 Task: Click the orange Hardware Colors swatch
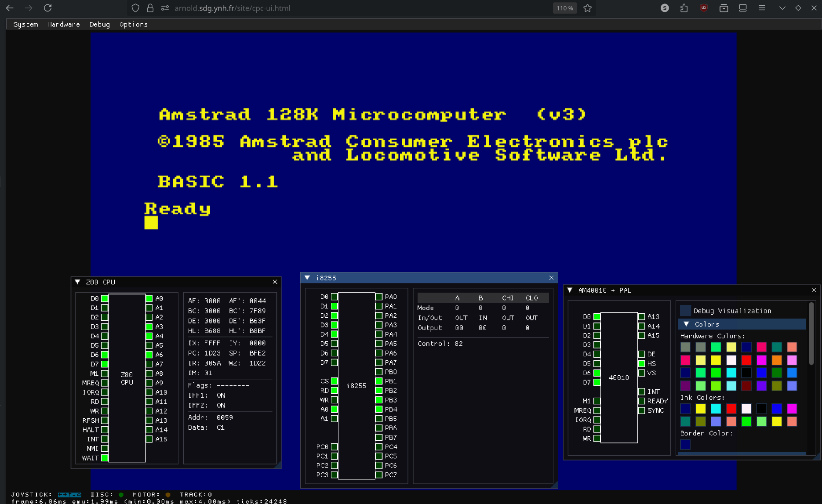click(x=777, y=360)
